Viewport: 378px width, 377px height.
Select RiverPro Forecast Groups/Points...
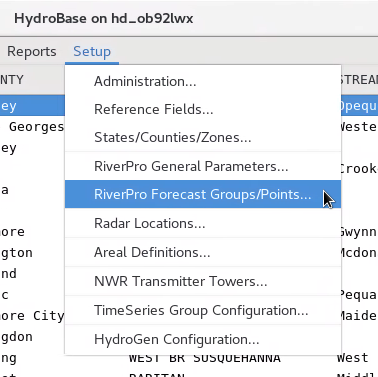(203, 194)
